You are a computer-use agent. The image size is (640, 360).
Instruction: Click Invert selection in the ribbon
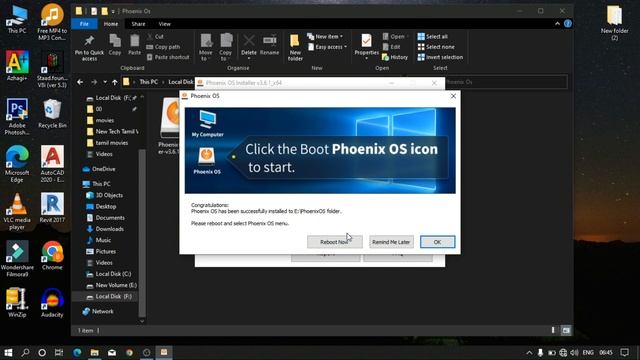click(440, 57)
